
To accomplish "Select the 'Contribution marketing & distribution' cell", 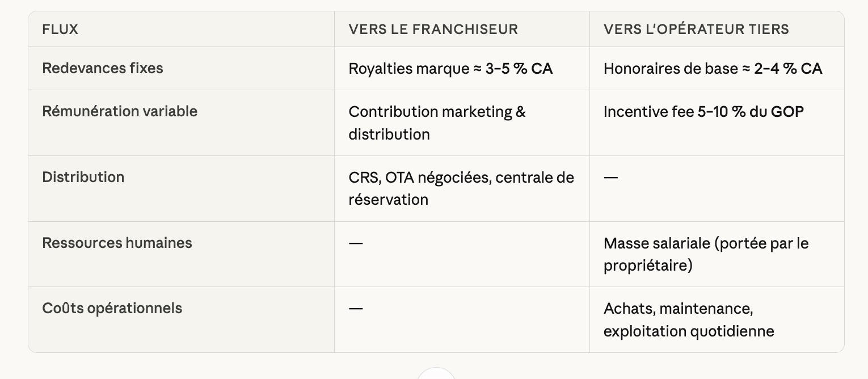I will coord(437,123).
